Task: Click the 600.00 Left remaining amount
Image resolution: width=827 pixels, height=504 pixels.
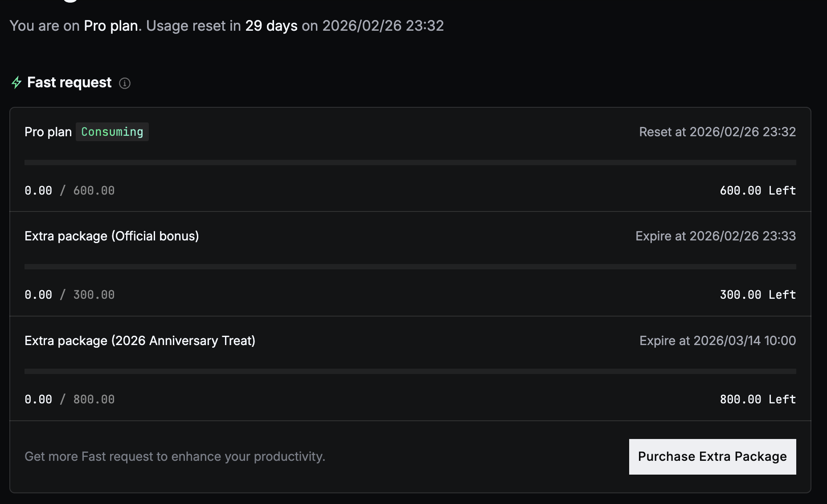Action: click(x=757, y=191)
